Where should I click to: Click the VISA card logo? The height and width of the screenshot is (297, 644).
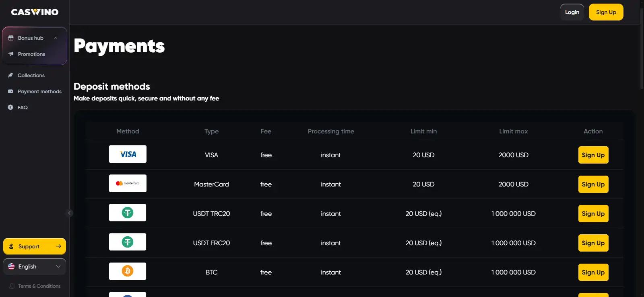click(128, 154)
